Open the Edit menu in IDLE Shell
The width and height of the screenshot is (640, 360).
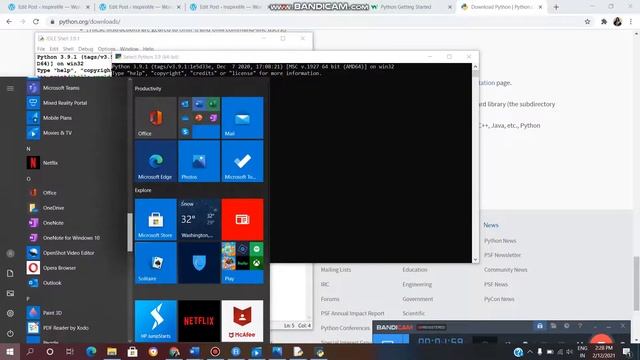click(54, 49)
